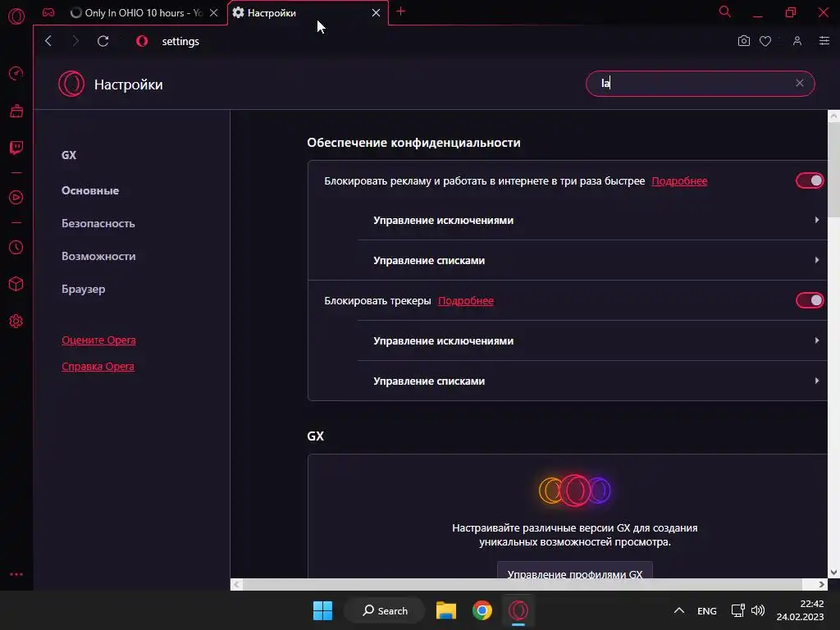Image resolution: width=840 pixels, height=630 pixels.
Task: Click Управление профилями GX button
Action: (x=575, y=571)
